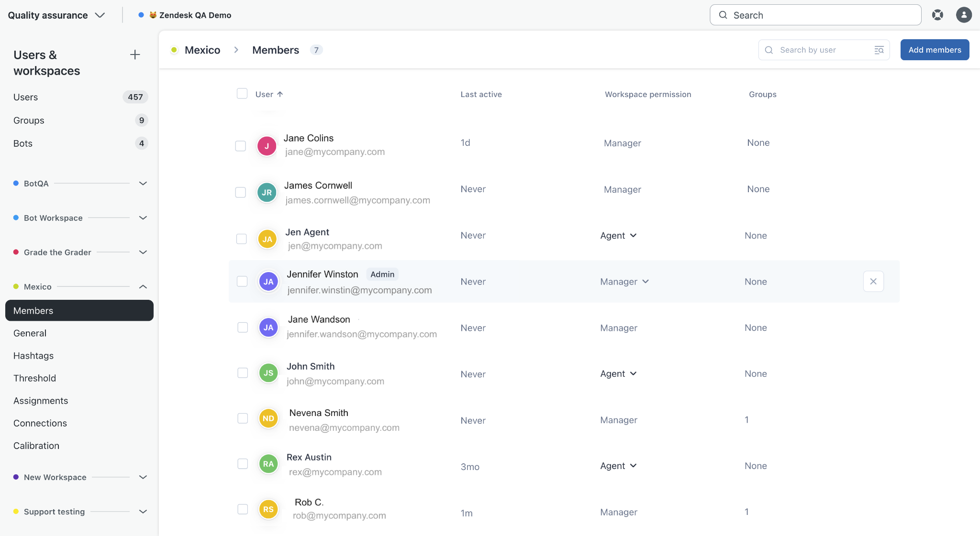The image size is (980, 536).
Task: Click Rex Austin's RA avatar
Action: click(x=268, y=464)
